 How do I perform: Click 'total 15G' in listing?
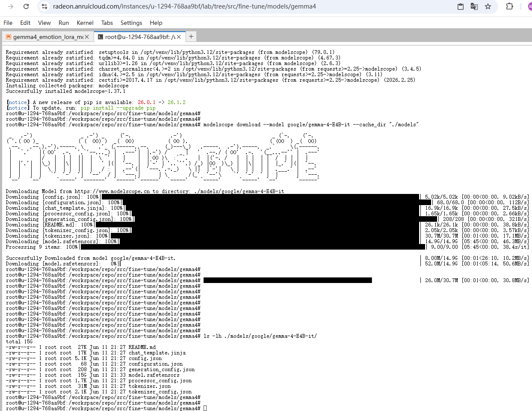tap(19, 342)
